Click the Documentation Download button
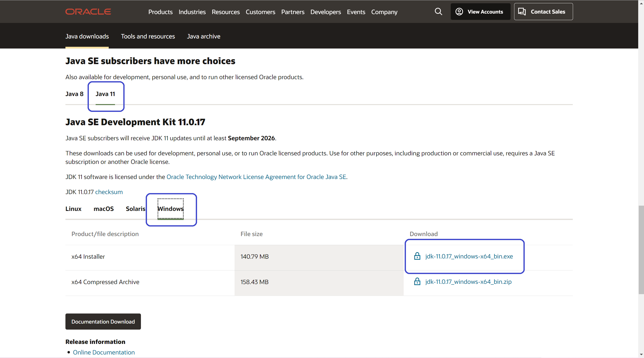 click(x=103, y=321)
